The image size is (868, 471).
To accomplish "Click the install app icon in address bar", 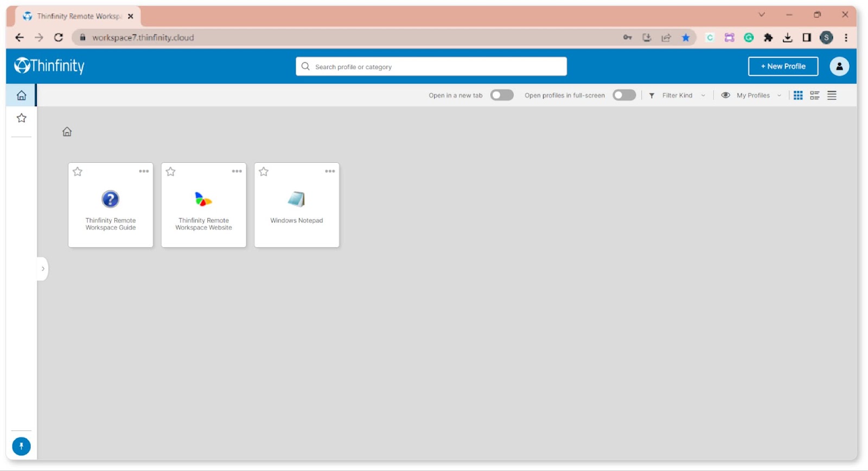I will (x=647, y=37).
